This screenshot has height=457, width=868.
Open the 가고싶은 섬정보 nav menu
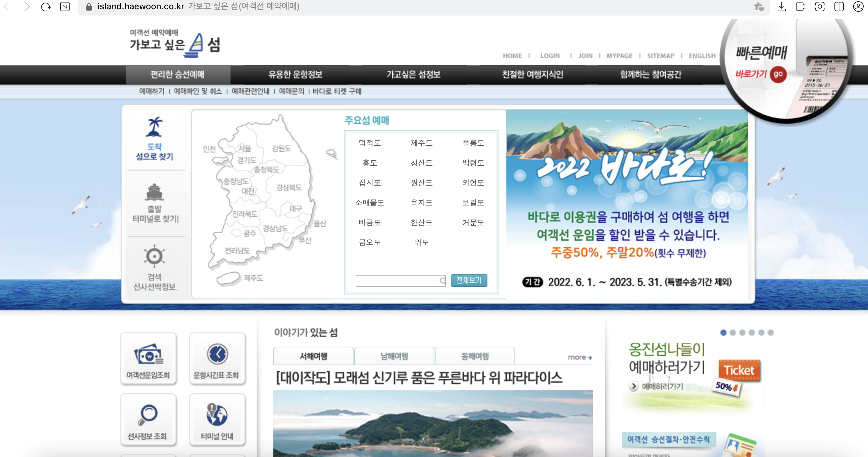click(413, 75)
